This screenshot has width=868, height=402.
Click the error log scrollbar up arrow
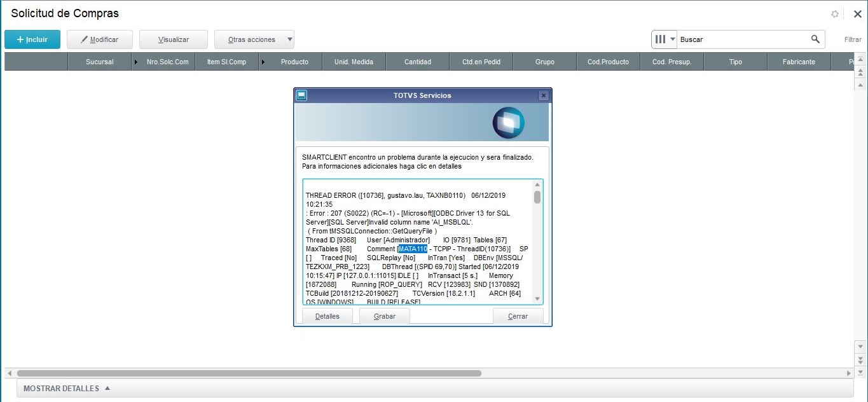(537, 184)
